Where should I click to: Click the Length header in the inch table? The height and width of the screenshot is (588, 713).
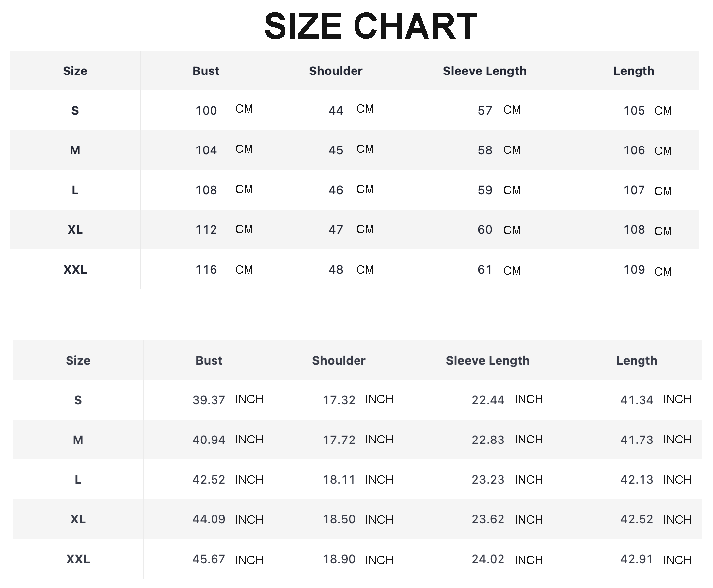pos(637,361)
